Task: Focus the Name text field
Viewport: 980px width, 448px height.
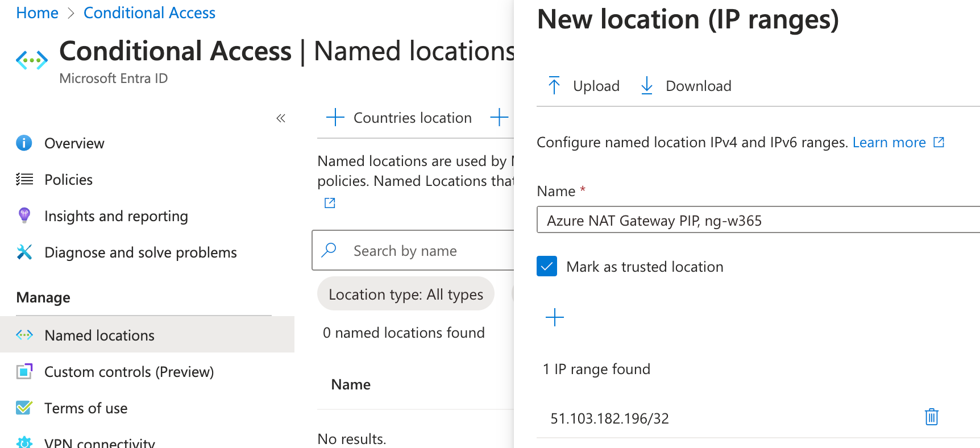Action: [757, 221]
